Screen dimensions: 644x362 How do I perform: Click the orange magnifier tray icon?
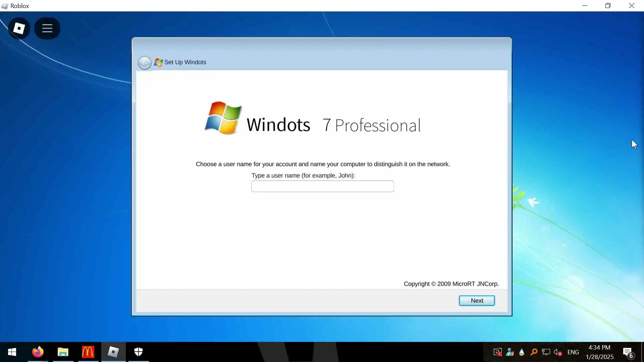(534, 352)
